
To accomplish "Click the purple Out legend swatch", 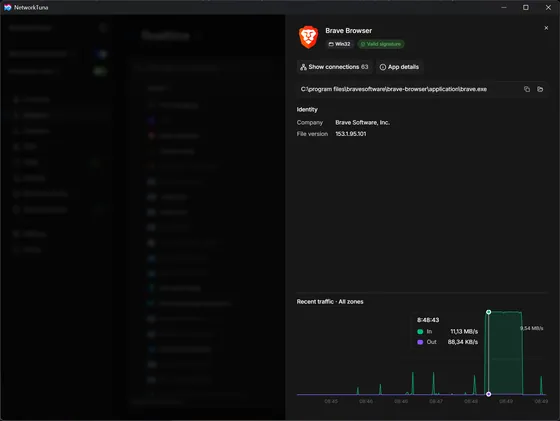I will click(420, 342).
